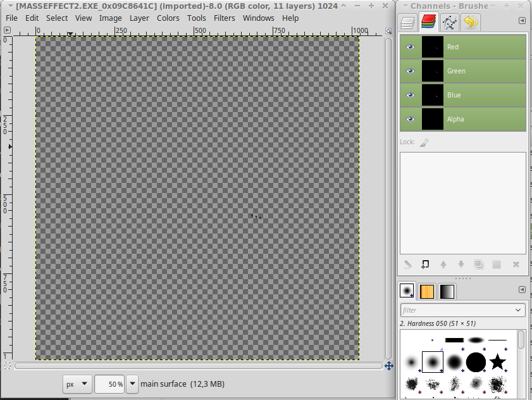
Task: Open the image window title-bar menu arrow
Action: coord(11,6)
